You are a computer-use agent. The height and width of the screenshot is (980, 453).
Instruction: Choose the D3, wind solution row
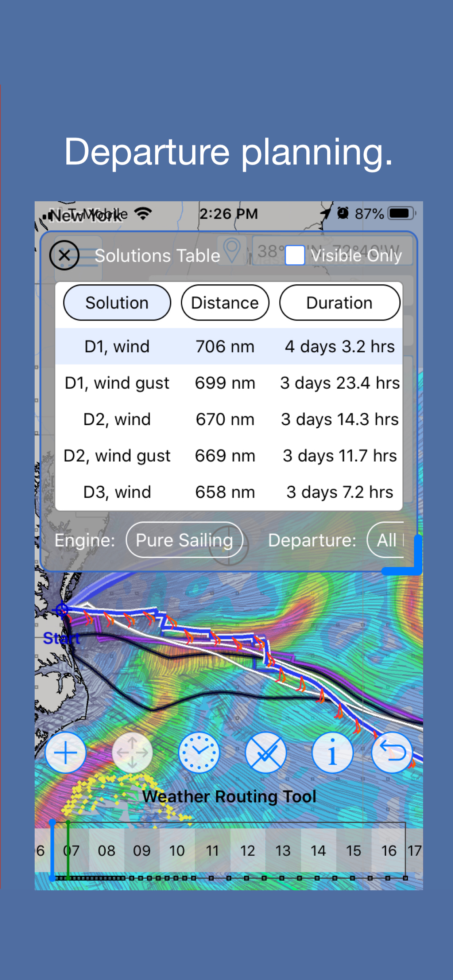point(228,492)
